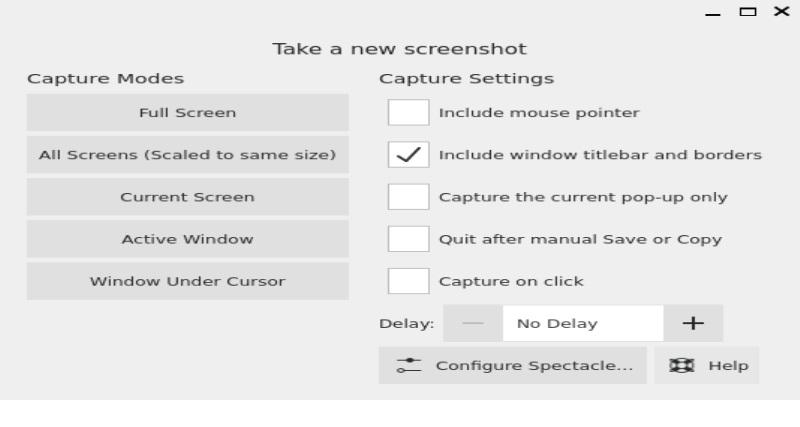Click the plus icon to increase delay
Screen dimensions: 800x427
click(693, 324)
